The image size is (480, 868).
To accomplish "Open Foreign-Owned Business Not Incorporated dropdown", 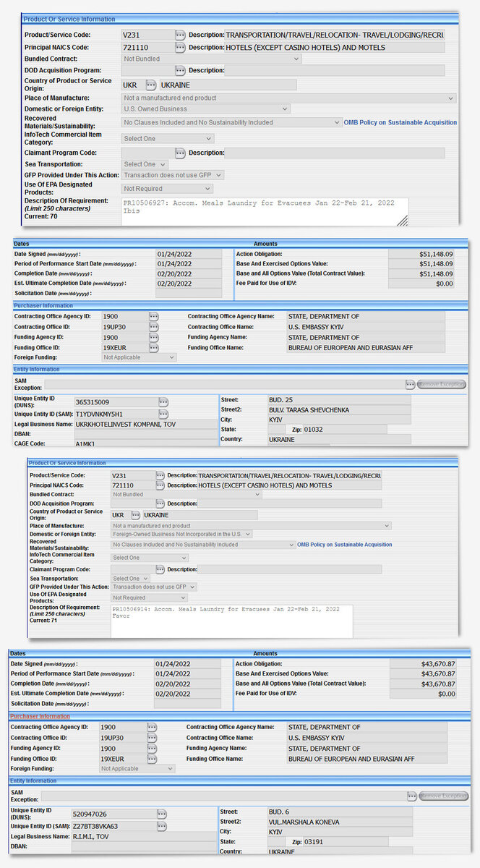I will click(x=181, y=534).
